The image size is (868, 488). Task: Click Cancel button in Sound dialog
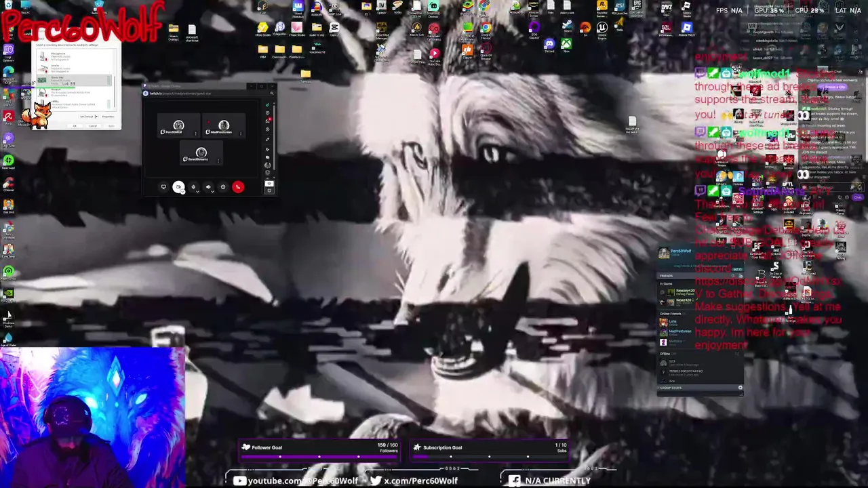(x=93, y=126)
